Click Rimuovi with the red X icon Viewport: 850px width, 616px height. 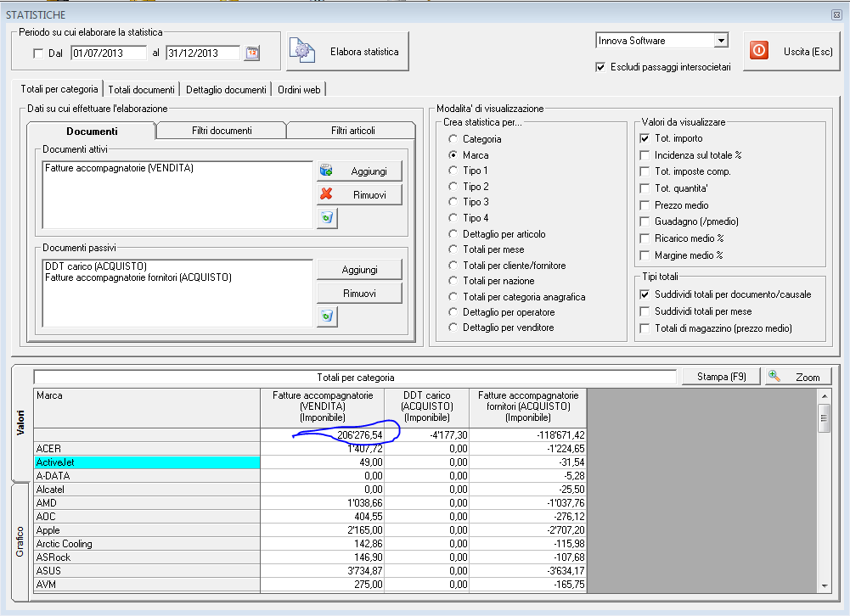pos(358,194)
